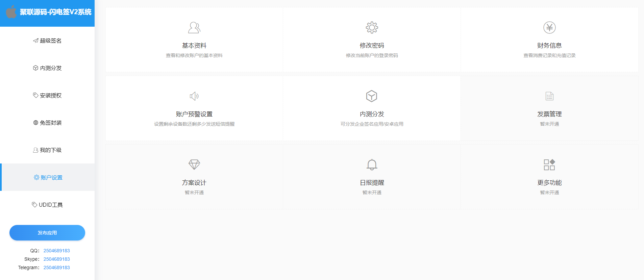Open the 账户预警设置 card title

click(194, 114)
